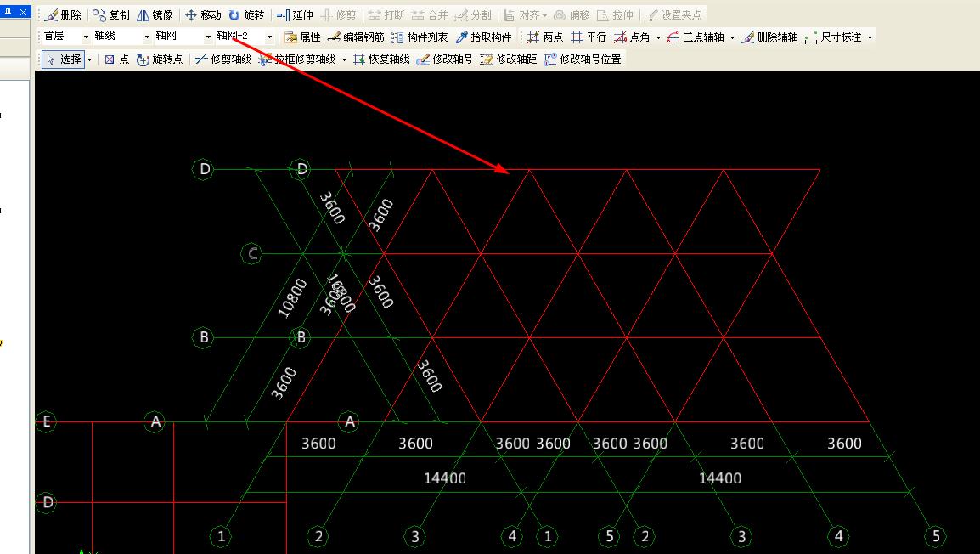Viewport: 980px width, 554px height.
Task: Toggle the pin on the left panel
Action: coord(8,12)
